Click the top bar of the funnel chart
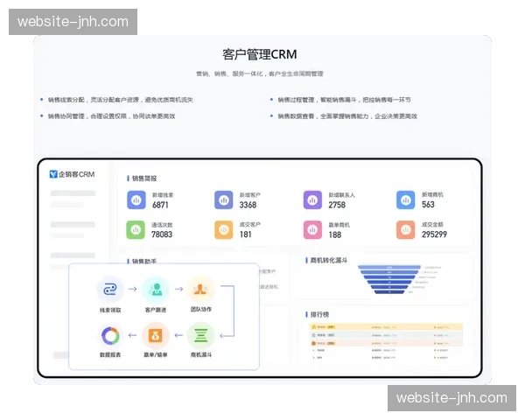The width and height of the screenshot is (525, 420). point(389,267)
